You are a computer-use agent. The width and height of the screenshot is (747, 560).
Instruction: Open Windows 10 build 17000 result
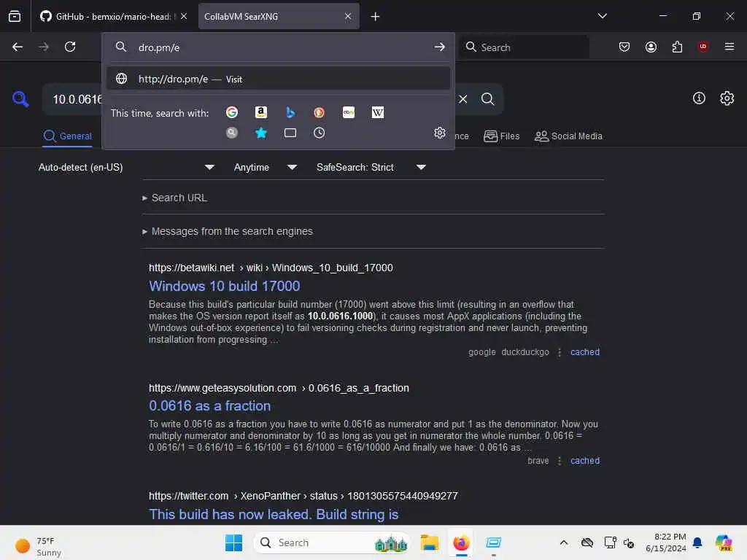tap(225, 286)
